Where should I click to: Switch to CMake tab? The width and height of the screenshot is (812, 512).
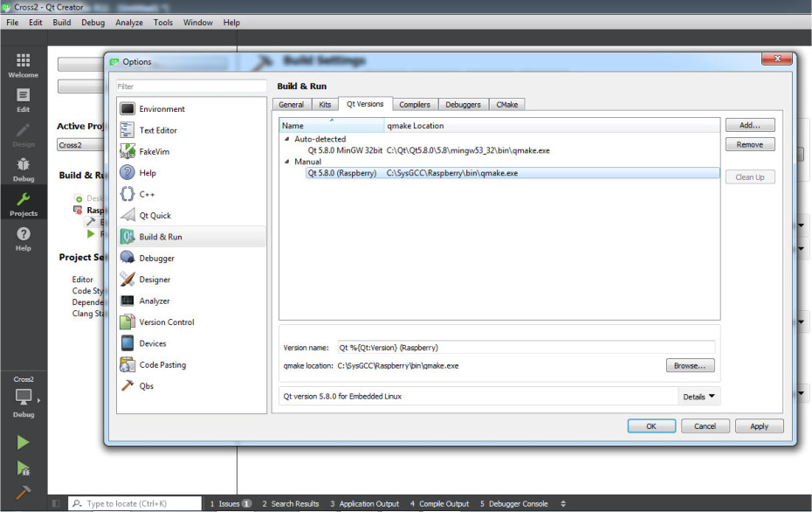click(x=507, y=105)
